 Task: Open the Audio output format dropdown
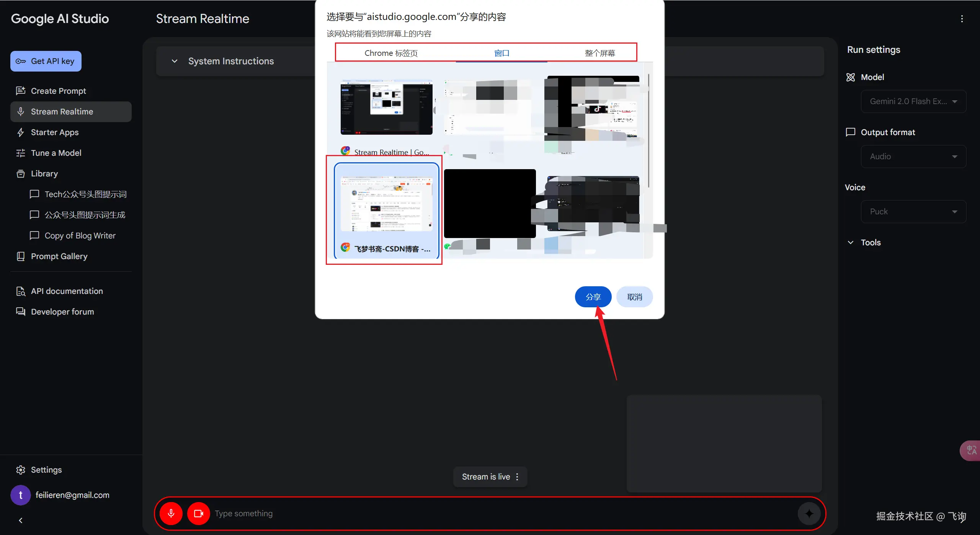click(x=913, y=157)
